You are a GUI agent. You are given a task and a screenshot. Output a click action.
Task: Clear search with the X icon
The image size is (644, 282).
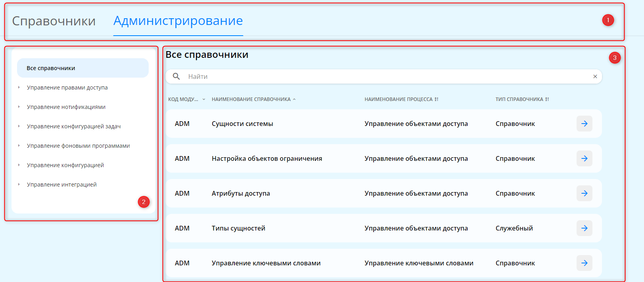(x=595, y=76)
